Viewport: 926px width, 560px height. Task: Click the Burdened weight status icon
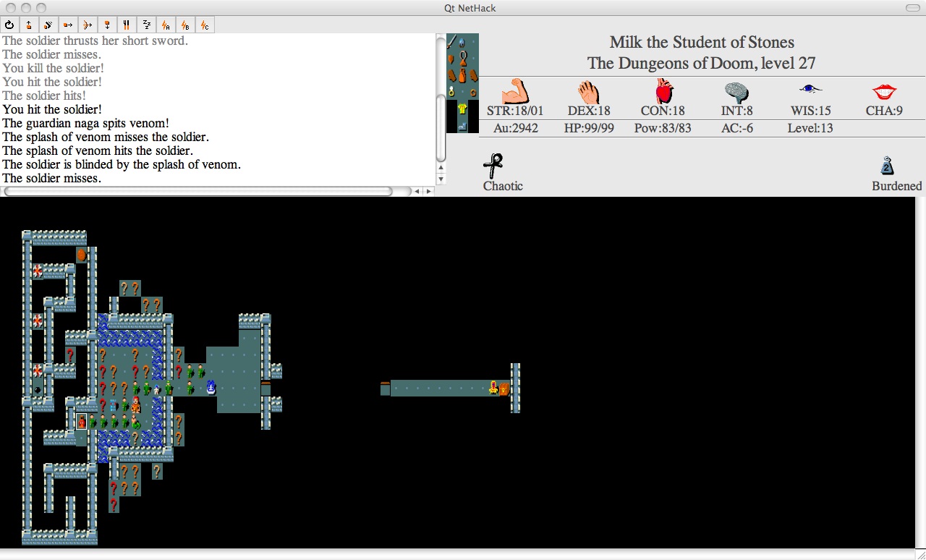click(887, 166)
